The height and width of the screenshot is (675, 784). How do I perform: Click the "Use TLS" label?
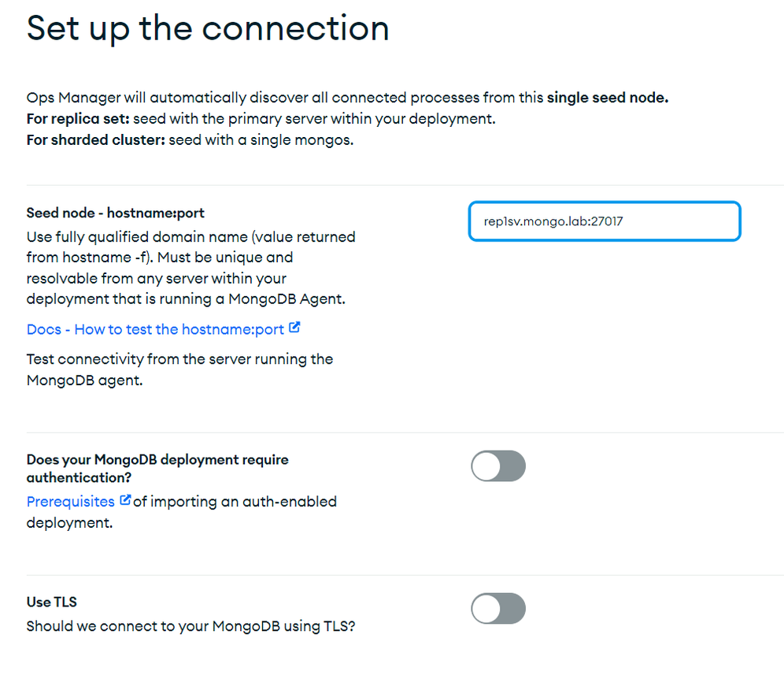click(x=51, y=602)
